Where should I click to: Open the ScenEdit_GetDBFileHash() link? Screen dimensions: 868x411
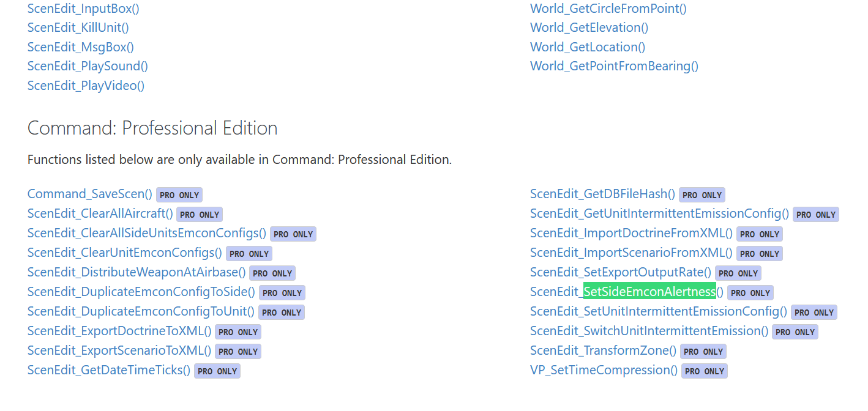(x=602, y=194)
